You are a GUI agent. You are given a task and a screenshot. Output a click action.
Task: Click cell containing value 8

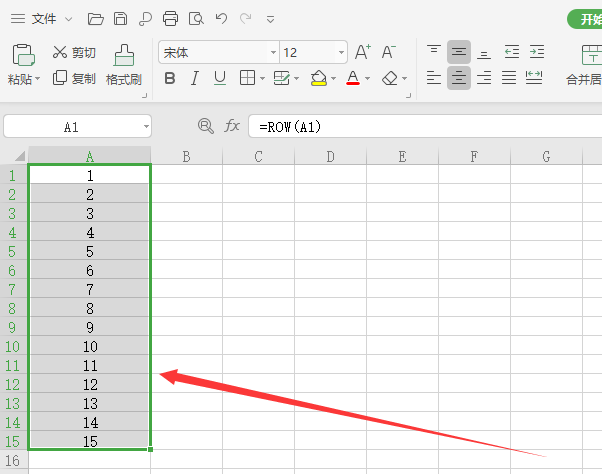tap(89, 309)
